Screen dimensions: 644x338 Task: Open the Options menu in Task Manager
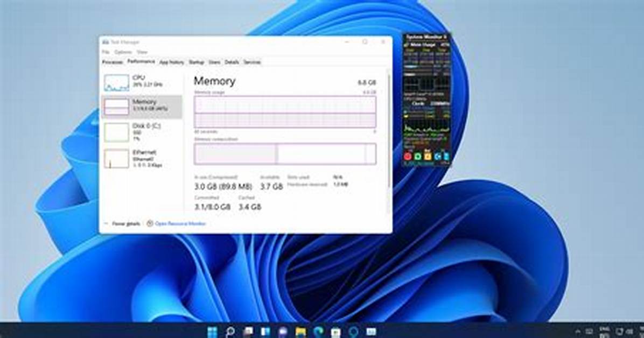tap(123, 52)
